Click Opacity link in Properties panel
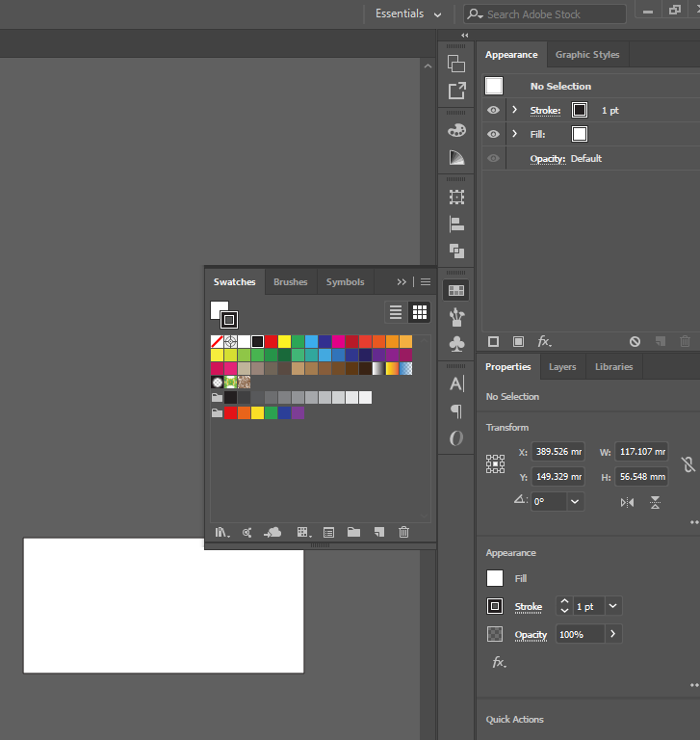 (531, 635)
